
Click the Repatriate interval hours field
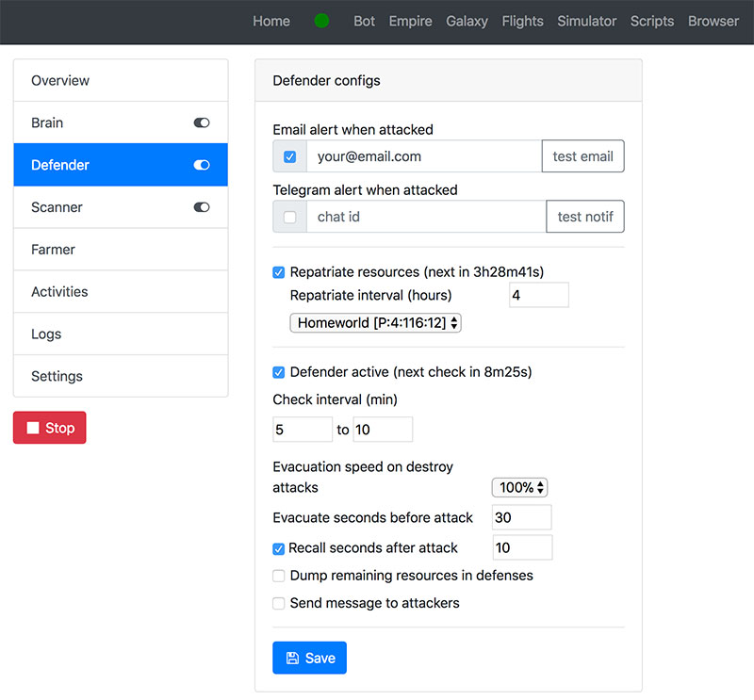coord(538,296)
